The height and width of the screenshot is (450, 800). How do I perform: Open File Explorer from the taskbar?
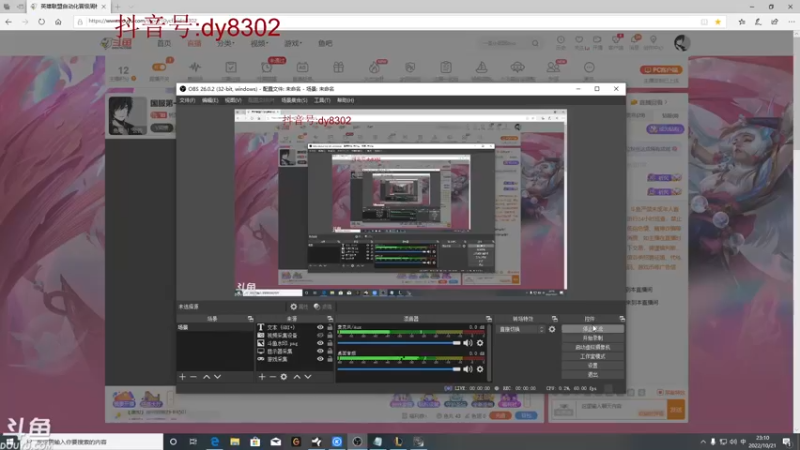(x=235, y=442)
